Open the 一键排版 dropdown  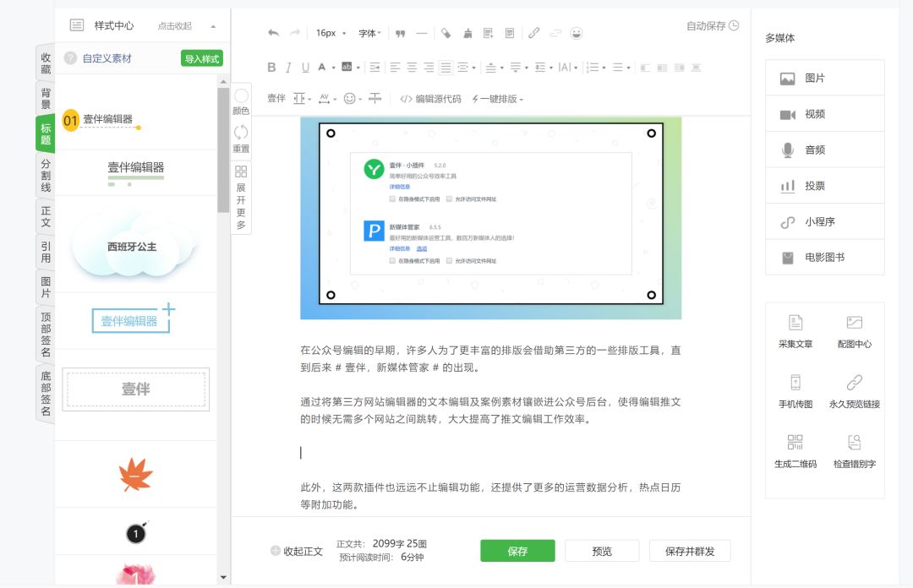(497, 99)
